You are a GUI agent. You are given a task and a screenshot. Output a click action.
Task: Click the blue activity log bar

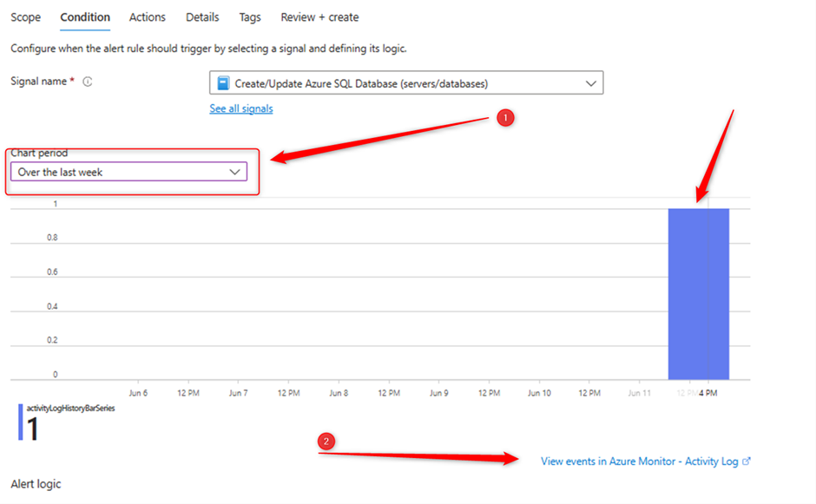[699, 294]
